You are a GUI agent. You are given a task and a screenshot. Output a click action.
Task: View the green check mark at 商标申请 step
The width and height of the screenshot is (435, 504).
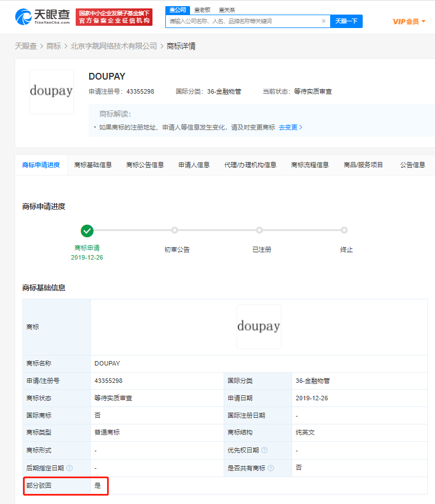[x=87, y=230]
